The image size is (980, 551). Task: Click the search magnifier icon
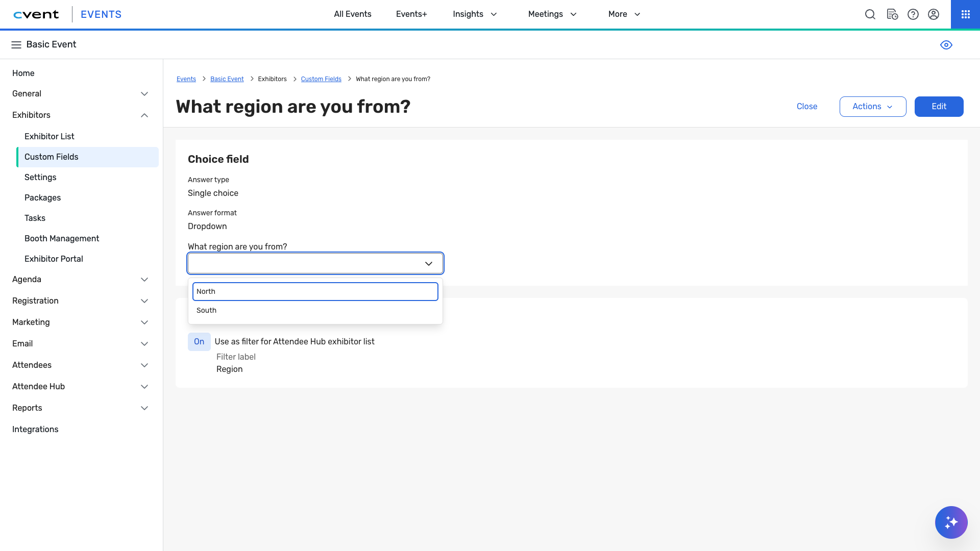point(870,14)
